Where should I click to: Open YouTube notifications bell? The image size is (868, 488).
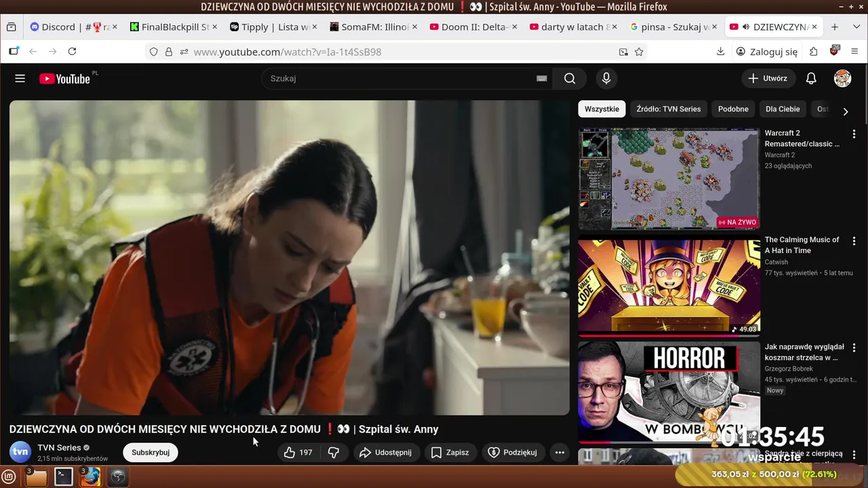click(x=811, y=79)
